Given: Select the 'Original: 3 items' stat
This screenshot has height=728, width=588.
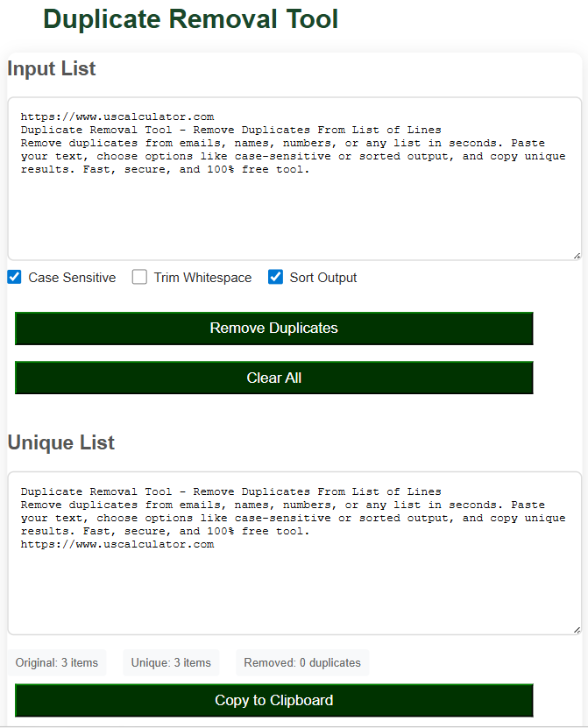Looking at the screenshot, I should coord(57,662).
